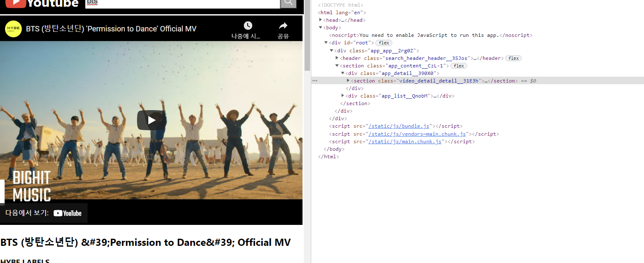
Task: Collapse the app_content section node
Action: [x=337, y=66]
